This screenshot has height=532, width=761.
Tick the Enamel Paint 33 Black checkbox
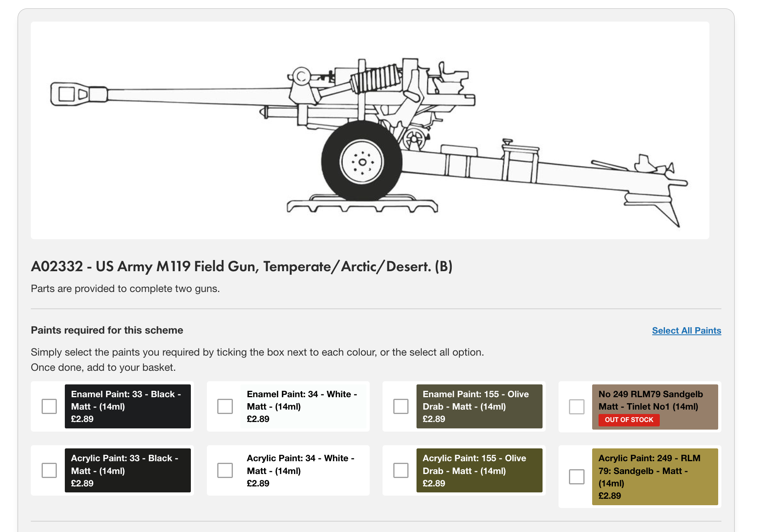pos(49,406)
